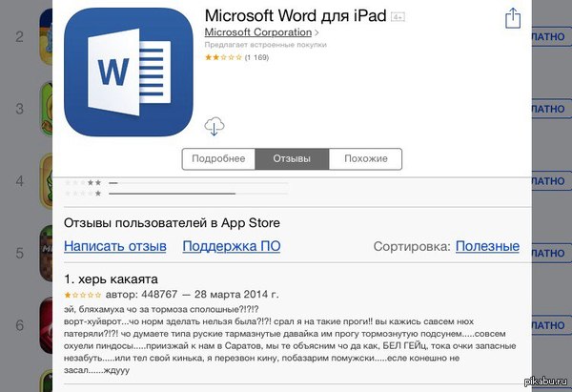Tap the review title "херь какаята"
572x392 pixels.
tap(112, 279)
